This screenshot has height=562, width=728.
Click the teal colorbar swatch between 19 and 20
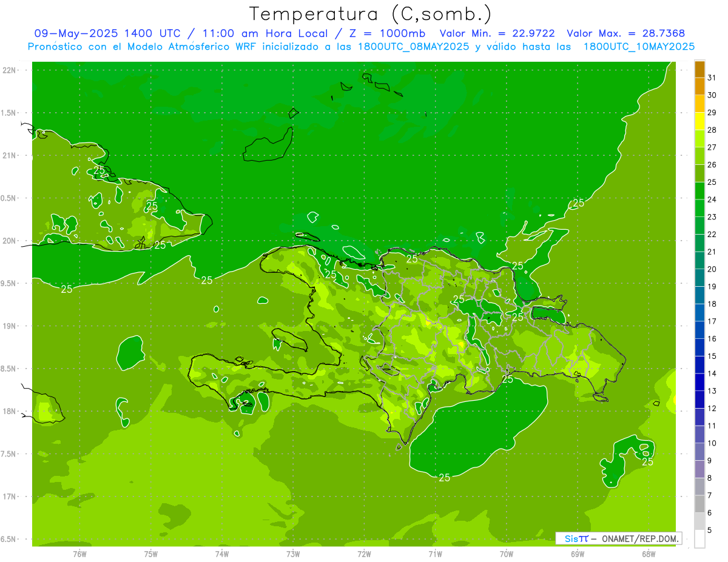pos(699,278)
